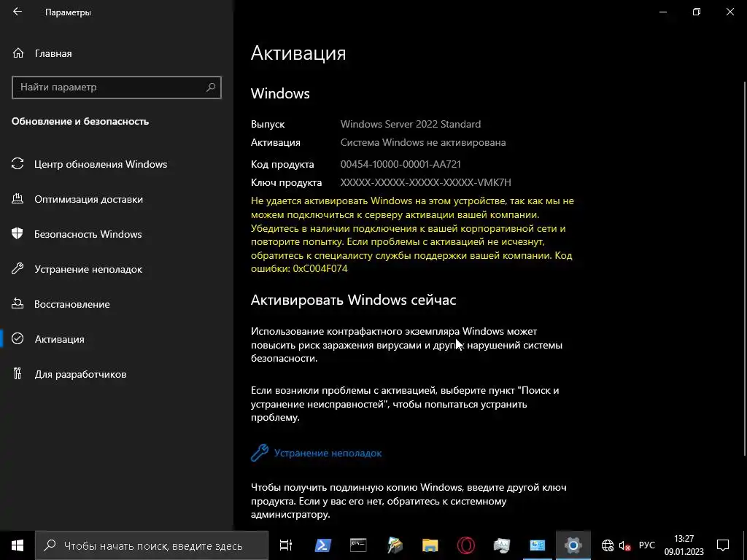This screenshot has width=747, height=560.
Task: Click the update arrows icon
Action: tap(18, 164)
